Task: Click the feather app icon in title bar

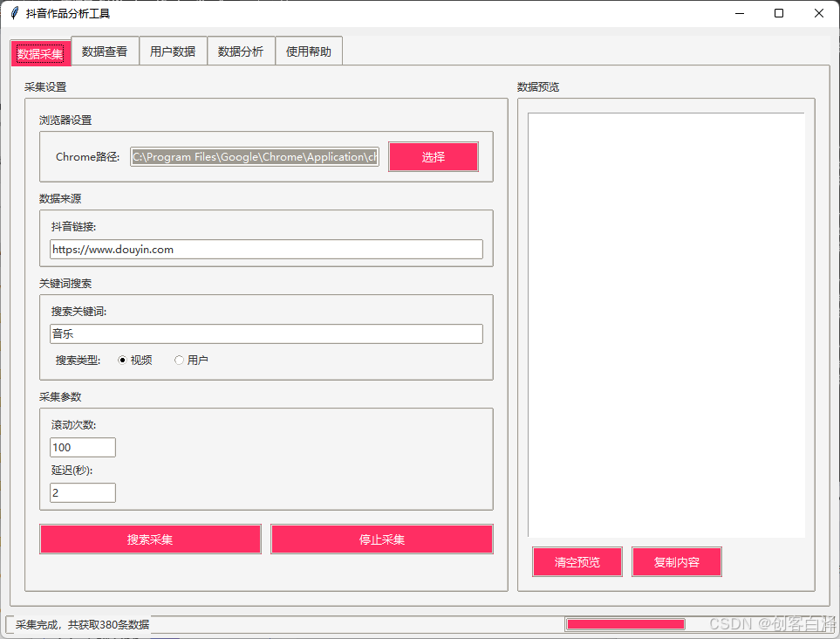Action: (x=15, y=13)
